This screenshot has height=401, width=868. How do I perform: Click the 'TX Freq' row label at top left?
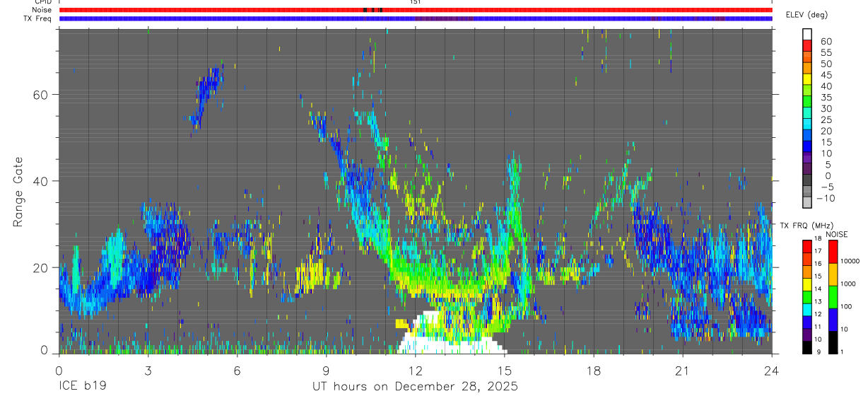coord(39,18)
